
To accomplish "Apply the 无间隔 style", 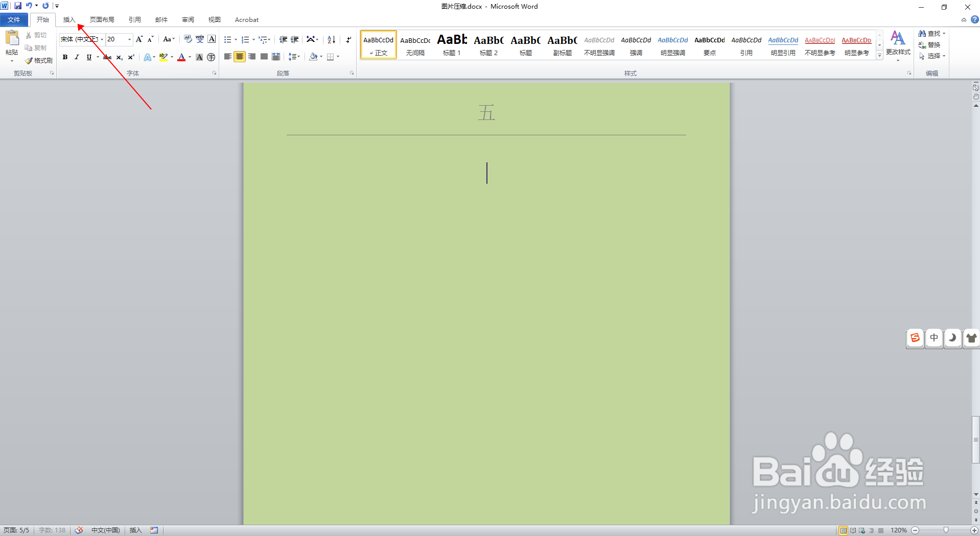I will (x=415, y=45).
